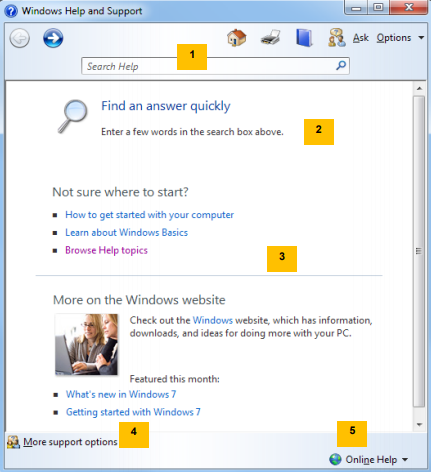Open the Options dropdown menu
The height and width of the screenshot is (472, 431).
click(x=400, y=38)
